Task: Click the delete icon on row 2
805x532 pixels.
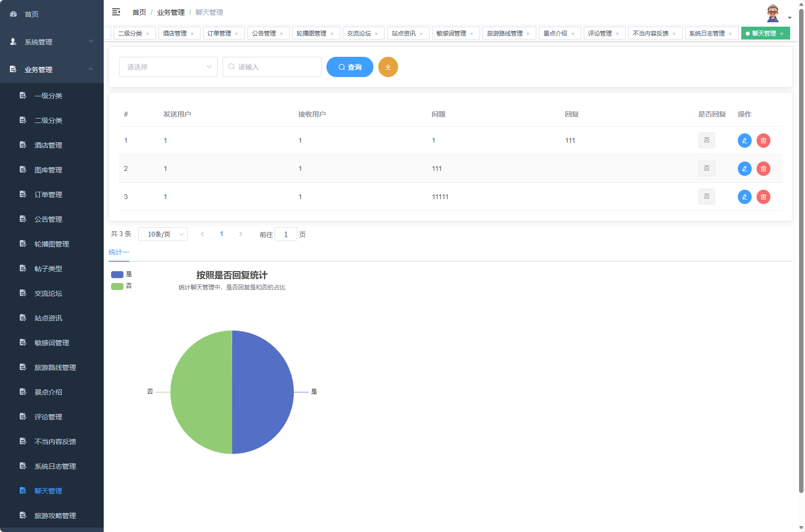Action: click(764, 168)
